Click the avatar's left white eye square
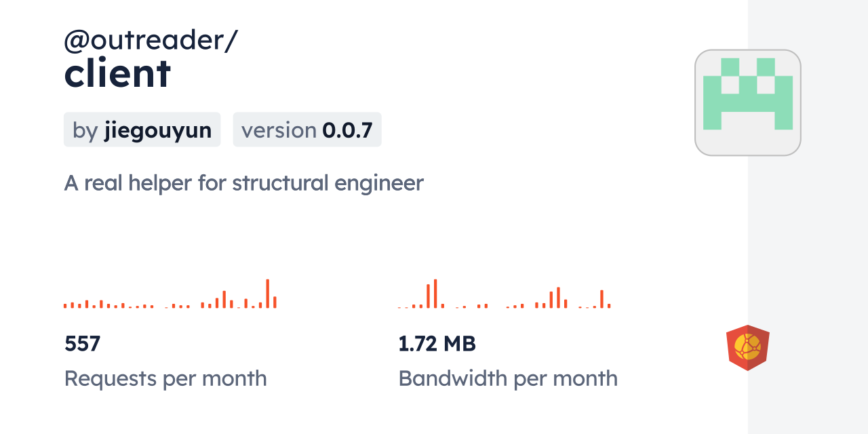Image resolution: width=868 pixels, height=434 pixels. pyautogui.click(x=730, y=85)
